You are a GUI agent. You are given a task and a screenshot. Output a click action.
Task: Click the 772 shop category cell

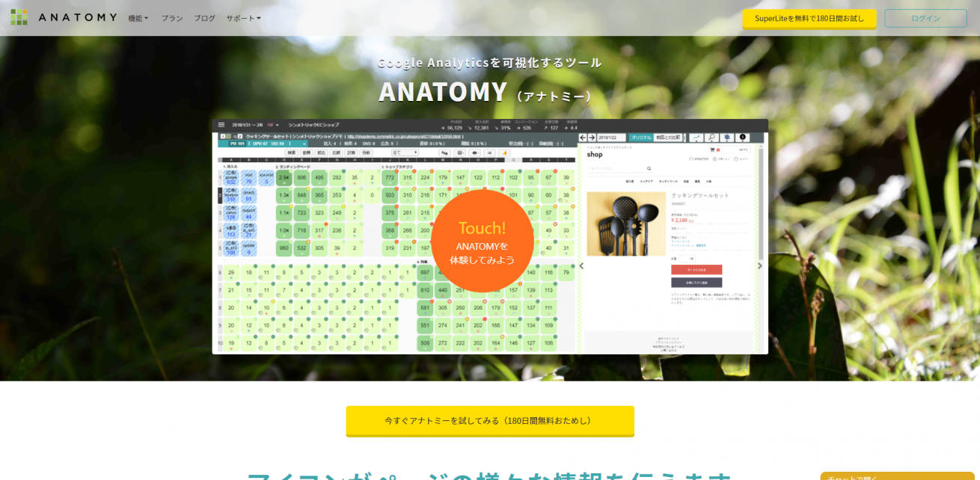pyautogui.click(x=389, y=178)
